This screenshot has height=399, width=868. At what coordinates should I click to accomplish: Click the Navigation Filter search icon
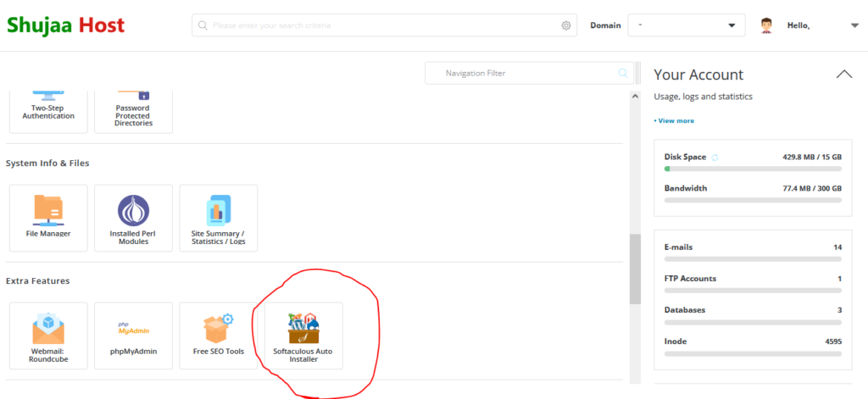click(x=623, y=73)
